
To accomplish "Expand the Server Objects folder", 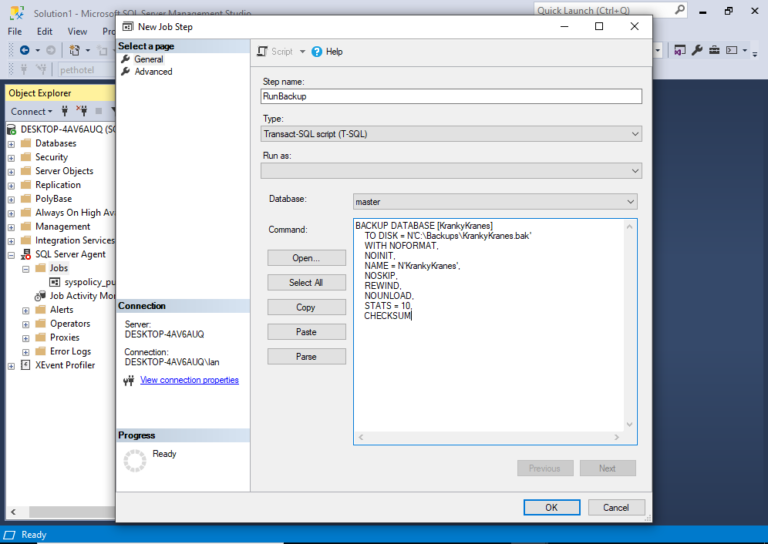I will 11,172.
